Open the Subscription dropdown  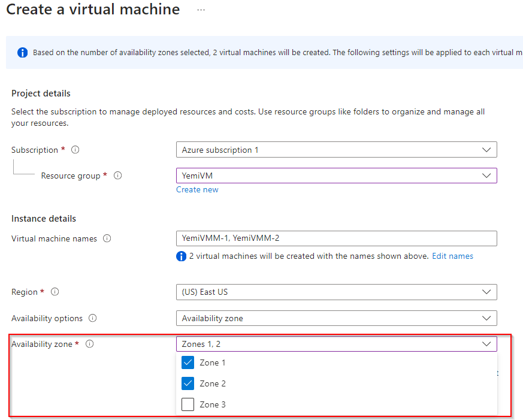(x=336, y=150)
